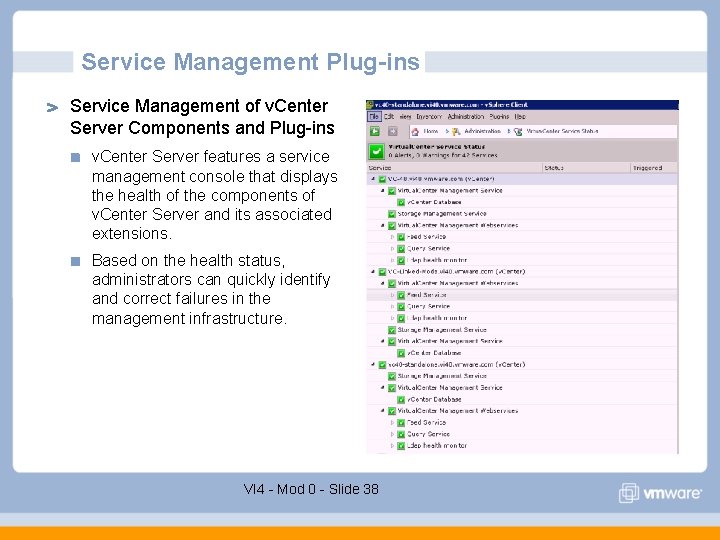This screenshot has width=720, height=540.
Task: Select Feed Service text under VC-40
Action: pos(427,237)
